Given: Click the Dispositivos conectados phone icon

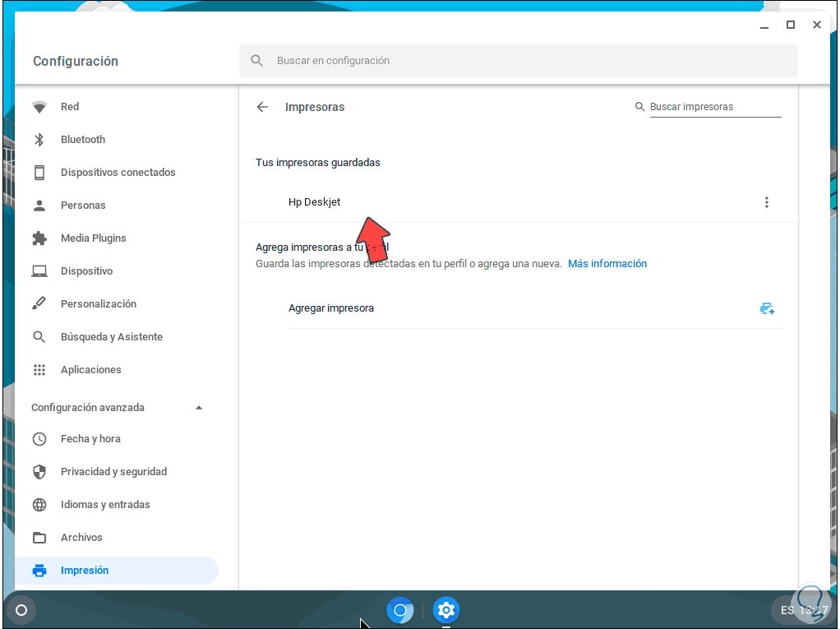Looking at the screenshot, I should (39, 173).
